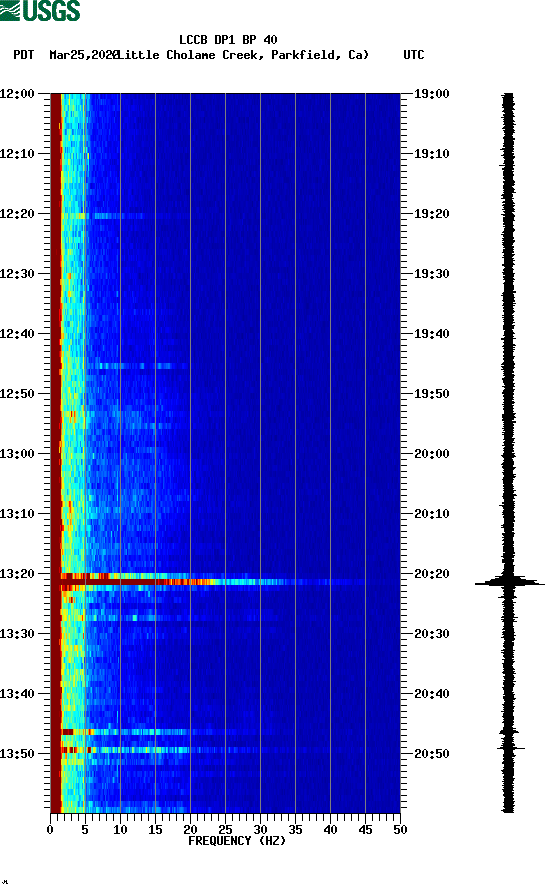The image size is (552, 893).
Task: Click the "45" frequency axis label
Action: (365, 830)
